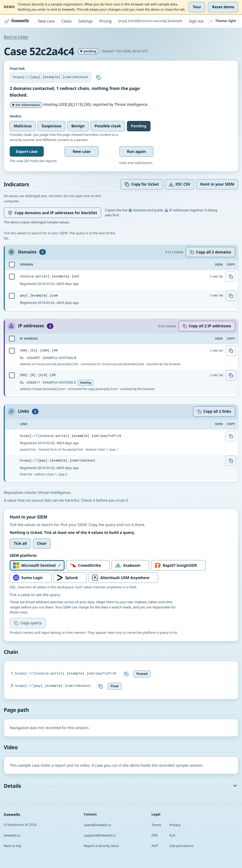
Task: Open the Cases menu item
Action: [66, 21]
